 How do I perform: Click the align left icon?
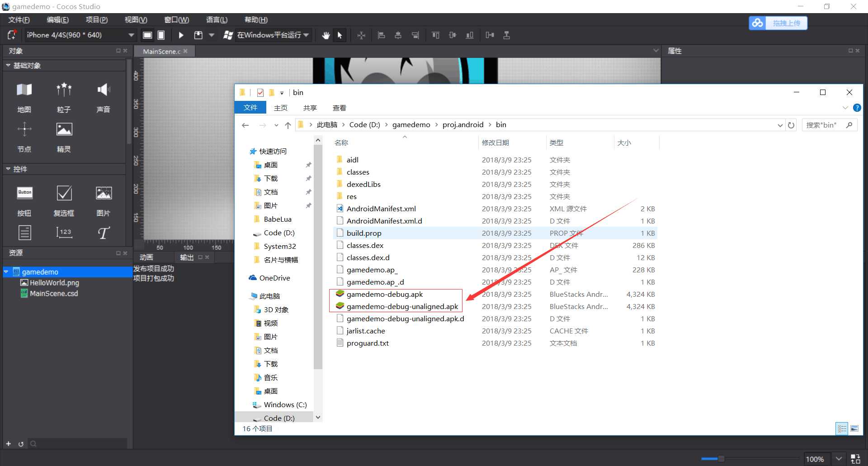(x=381, y=35)
